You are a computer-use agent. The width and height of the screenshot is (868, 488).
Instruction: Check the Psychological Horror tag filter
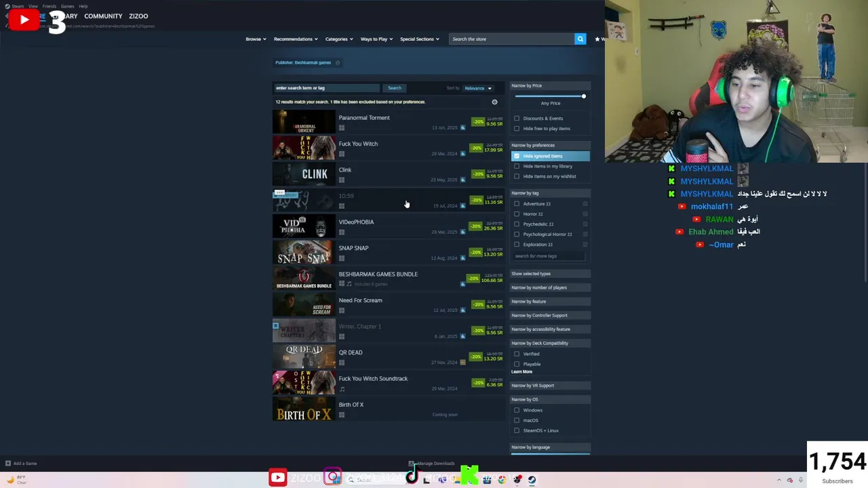click(517, 235)
